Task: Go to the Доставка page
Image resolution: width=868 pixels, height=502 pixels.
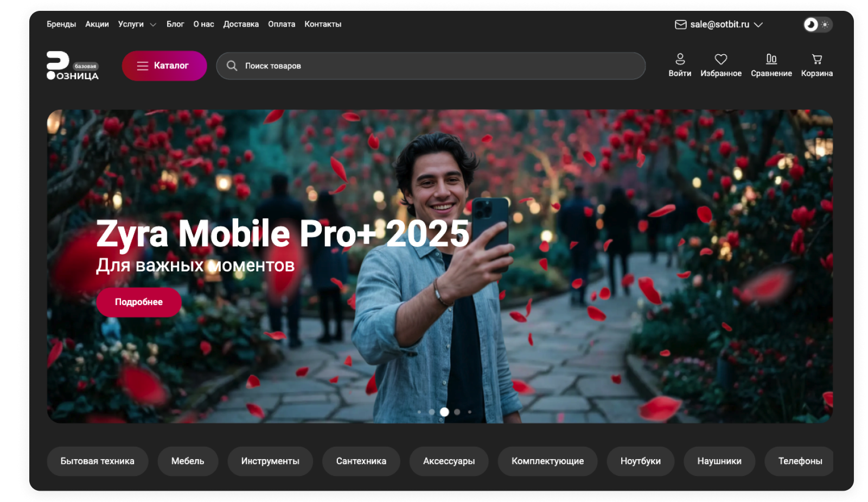Action: pyautogui.click(x=241, y=24)
